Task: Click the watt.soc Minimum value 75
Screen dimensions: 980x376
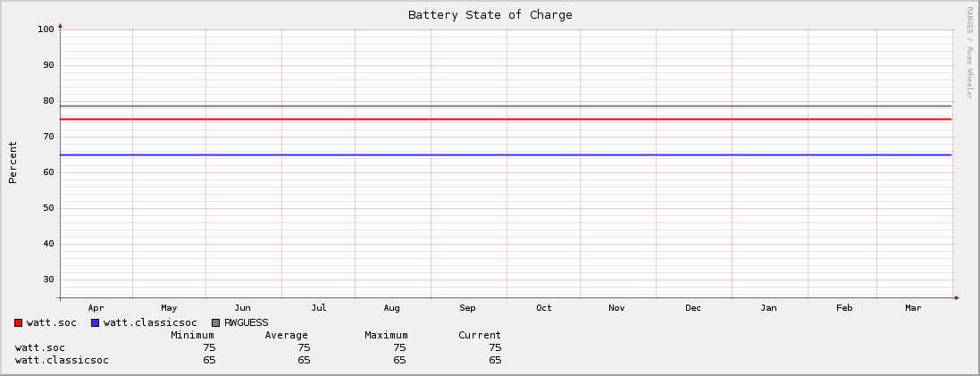Action: click(x=209, y=348)
